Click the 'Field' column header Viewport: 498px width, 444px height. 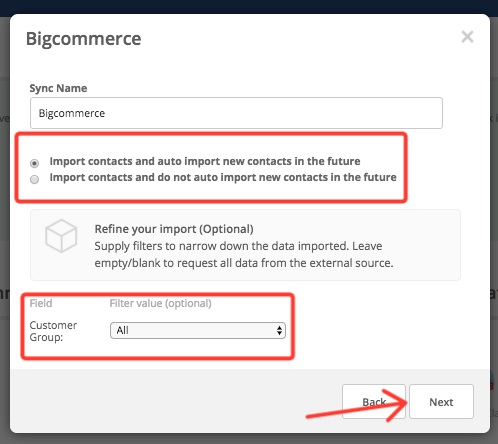(41, 303)
